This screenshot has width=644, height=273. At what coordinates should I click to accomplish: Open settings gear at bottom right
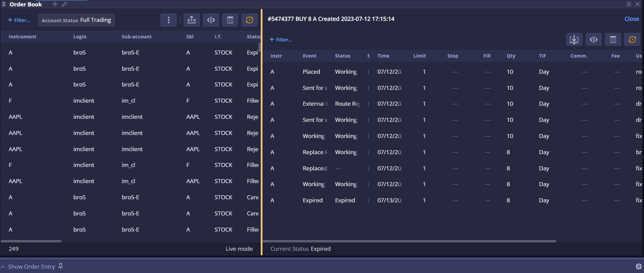(638, 267)
